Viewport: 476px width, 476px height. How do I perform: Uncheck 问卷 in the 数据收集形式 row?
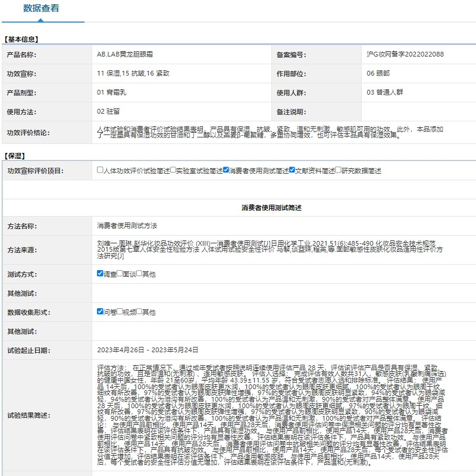[x=100, y=311]
